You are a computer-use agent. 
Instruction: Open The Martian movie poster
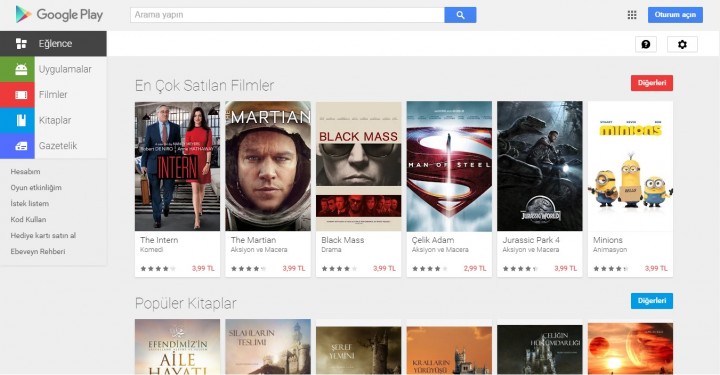(268, 166)
